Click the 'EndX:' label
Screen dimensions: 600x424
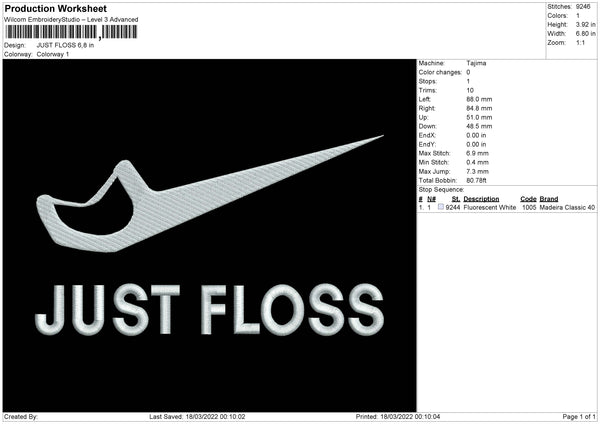(x=427, y=135)
